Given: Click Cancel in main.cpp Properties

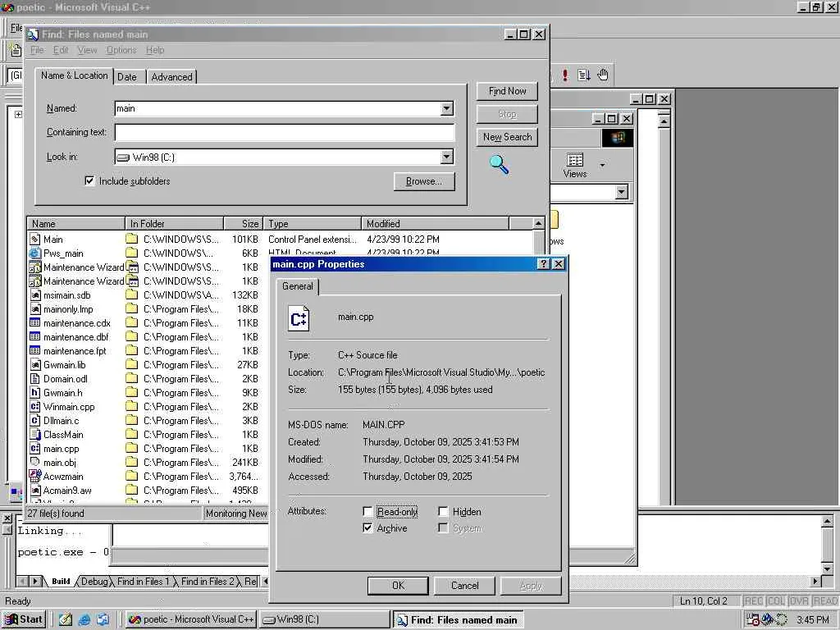Looking at the screenshot, I should (x=464, y=586).
